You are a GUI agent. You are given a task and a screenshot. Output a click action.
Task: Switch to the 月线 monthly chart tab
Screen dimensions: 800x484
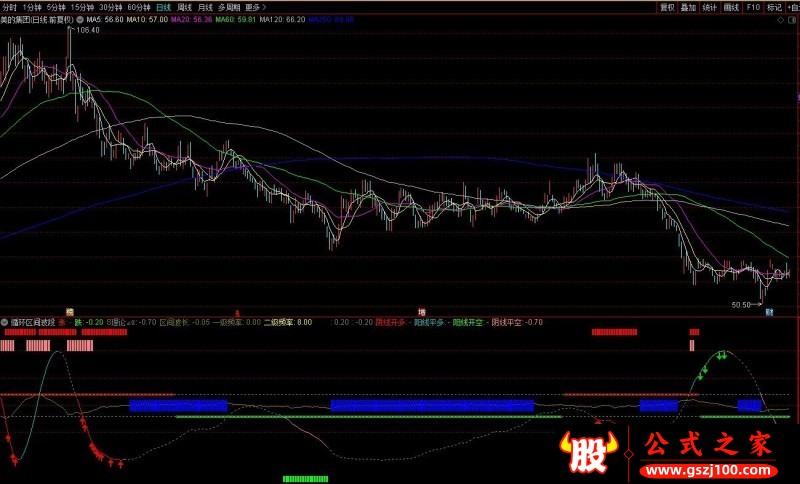205,7
